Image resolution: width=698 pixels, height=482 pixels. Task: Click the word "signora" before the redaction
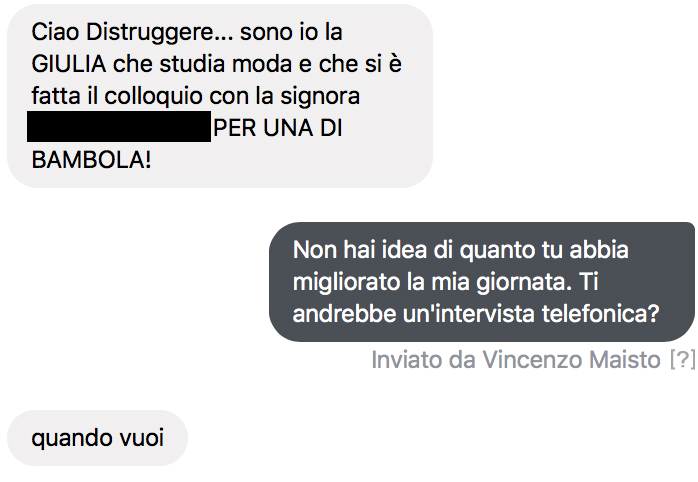coord(320,97)
